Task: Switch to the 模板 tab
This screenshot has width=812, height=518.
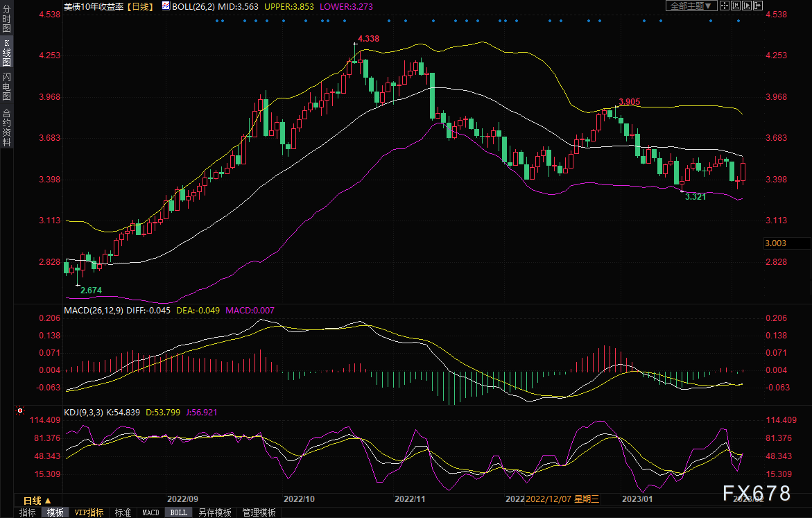Action: 55,512
